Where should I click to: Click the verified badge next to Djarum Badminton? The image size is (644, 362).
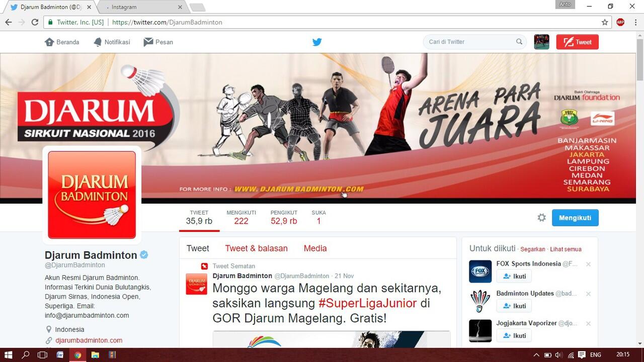click(x=144, y=255)
